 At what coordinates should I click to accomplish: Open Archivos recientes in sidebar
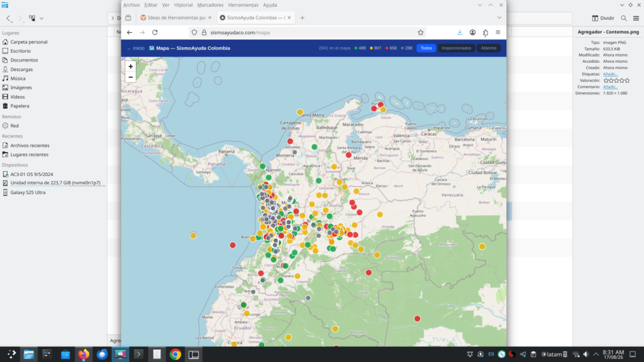coord(30,145)
